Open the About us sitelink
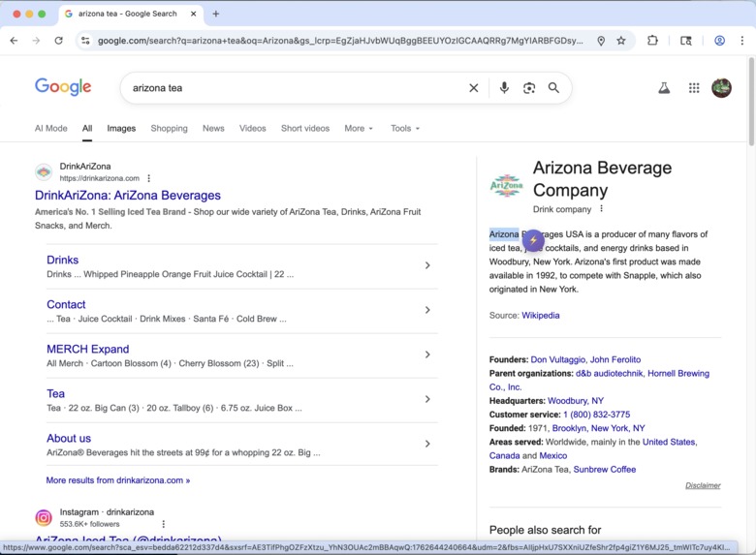The image size is (756, 555). click(x=69, y=438)
